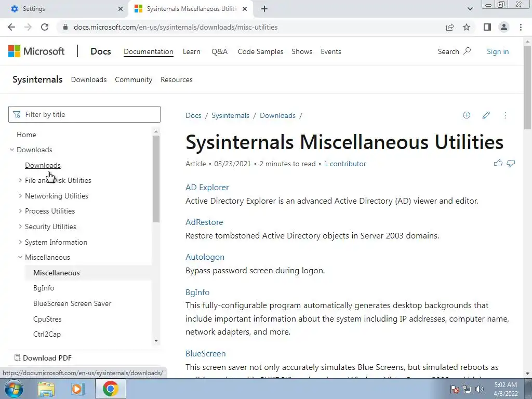Image resolution: width=532 pixels, height=399 pixels.
Task: Click the Chrome taskbar icon
Action: pyautogui.click(x=110, y=389)
